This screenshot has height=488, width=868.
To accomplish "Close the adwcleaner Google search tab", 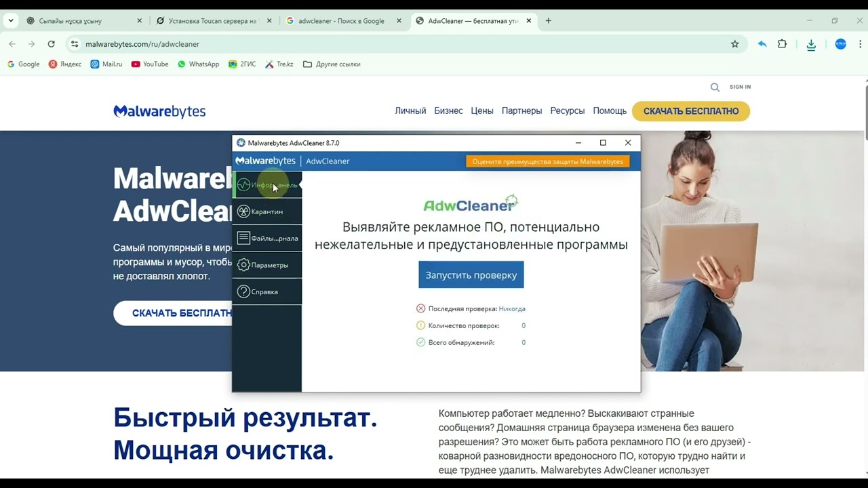I will (399, 21).
